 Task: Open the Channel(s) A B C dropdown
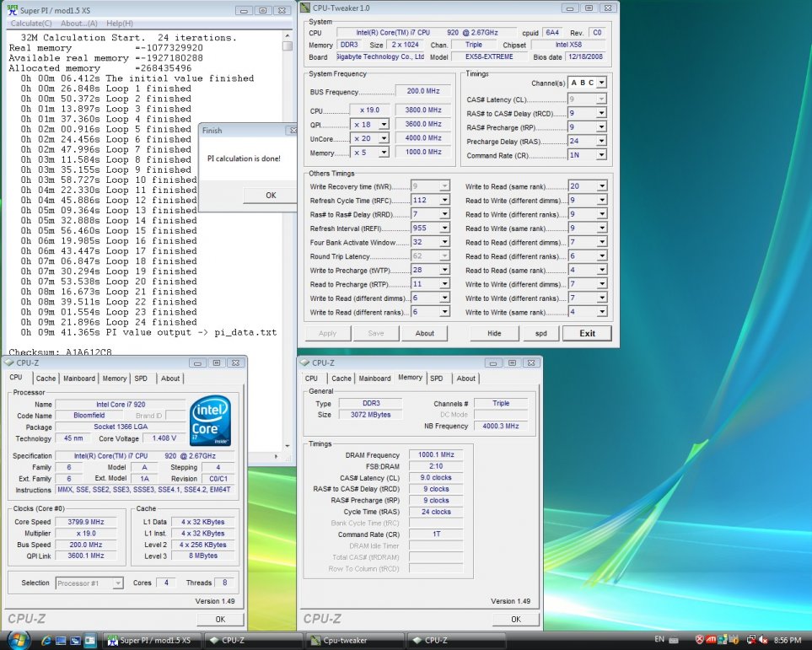tap(601, 83)
